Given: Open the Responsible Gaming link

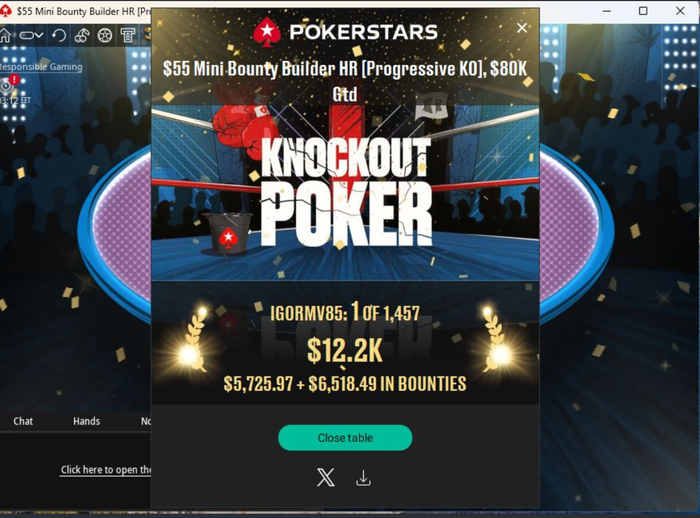Looking at the screenshot, I should tap(41, 67).
